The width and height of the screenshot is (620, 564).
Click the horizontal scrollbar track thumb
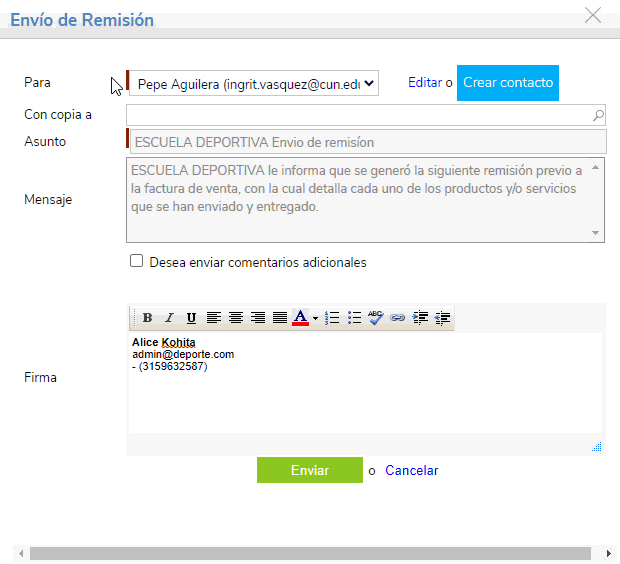[x=310, y=553]
